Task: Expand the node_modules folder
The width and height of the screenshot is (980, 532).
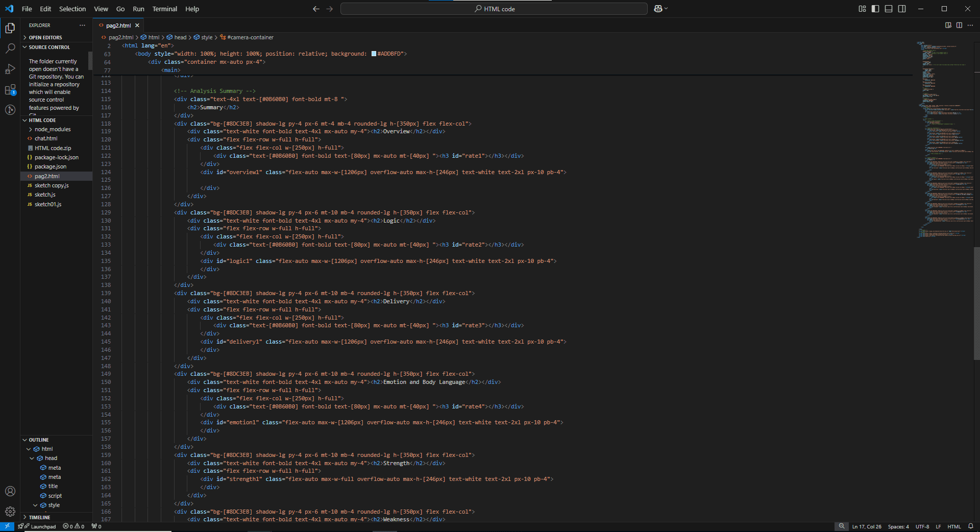Action: tap(56, 129)
